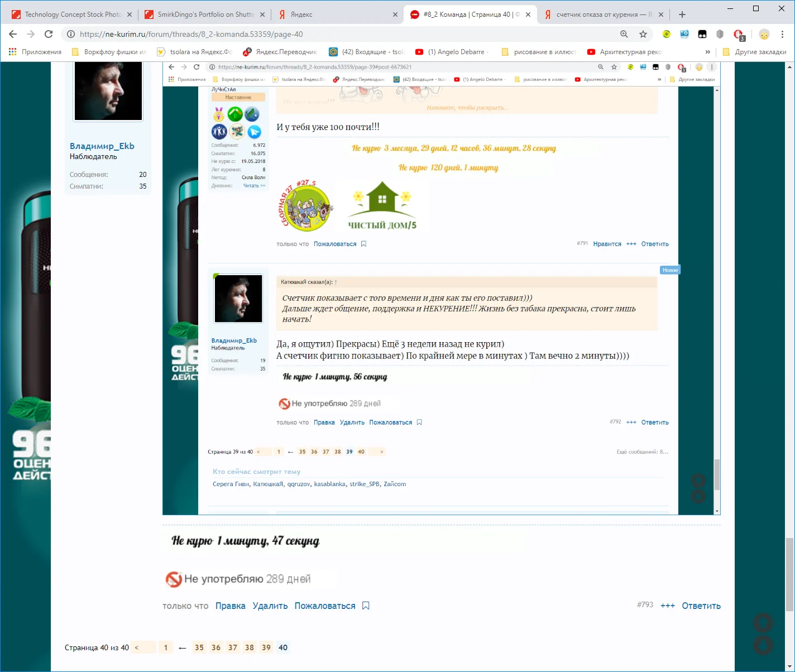This screenshot has width=795, height=672.
Task: Toggle the bookmark icon on post #793
Action: 366,606
